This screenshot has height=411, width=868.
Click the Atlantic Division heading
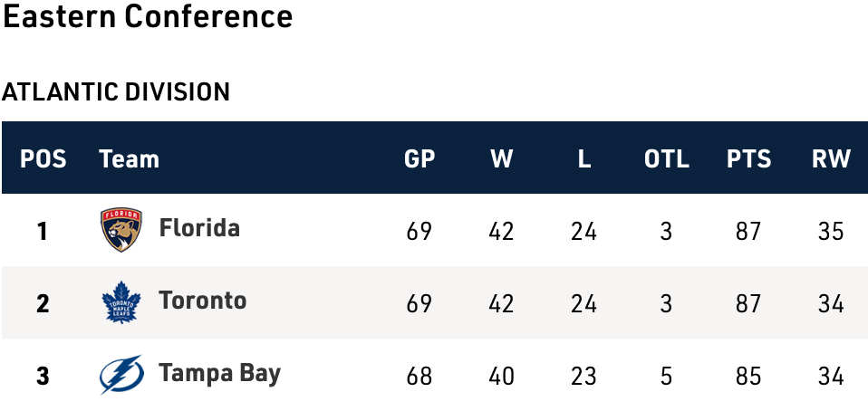coord(116,91)
